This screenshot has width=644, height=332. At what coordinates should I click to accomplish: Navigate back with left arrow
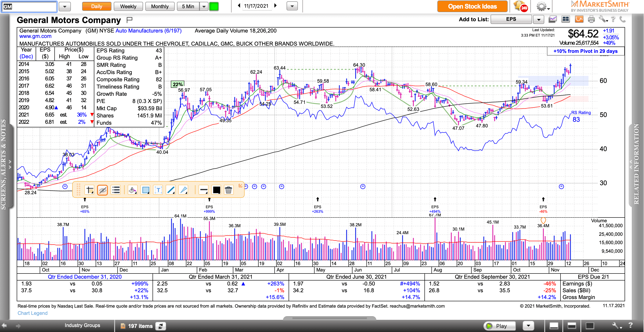5,325
